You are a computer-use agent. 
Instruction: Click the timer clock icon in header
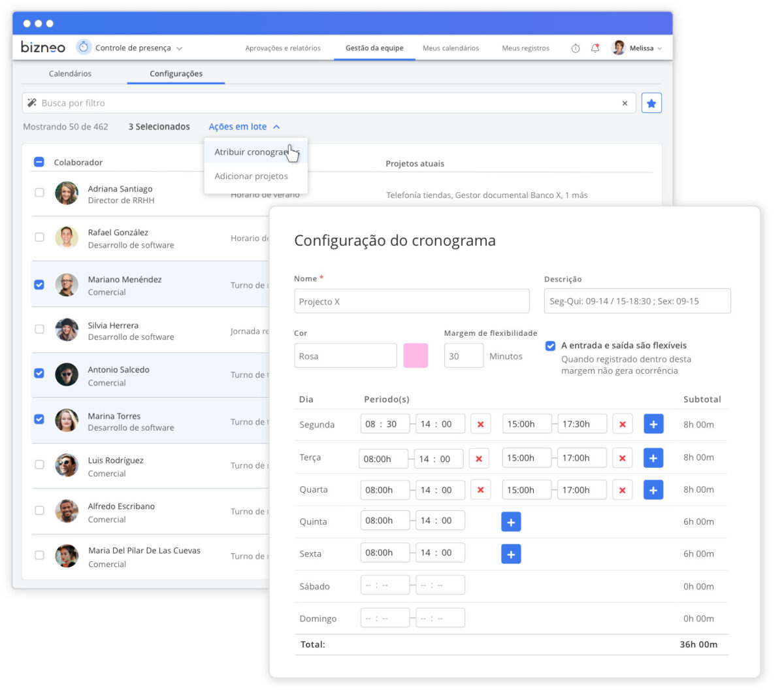coord(575,48)
